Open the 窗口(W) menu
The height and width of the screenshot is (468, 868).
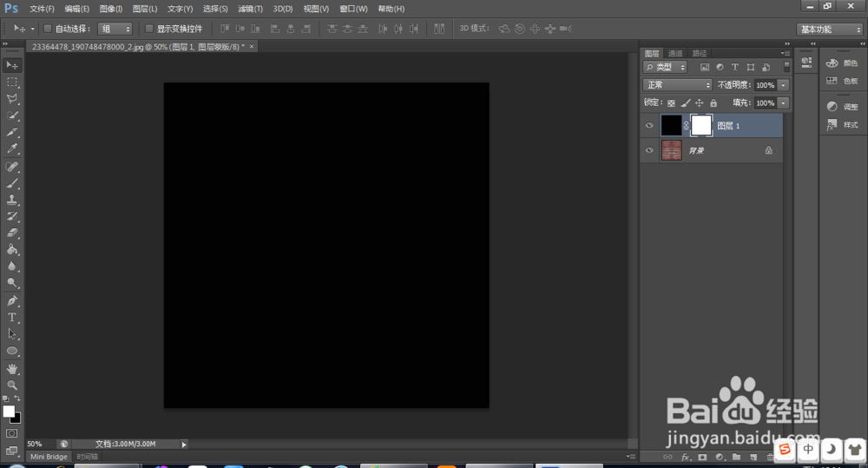pos(353,9)
